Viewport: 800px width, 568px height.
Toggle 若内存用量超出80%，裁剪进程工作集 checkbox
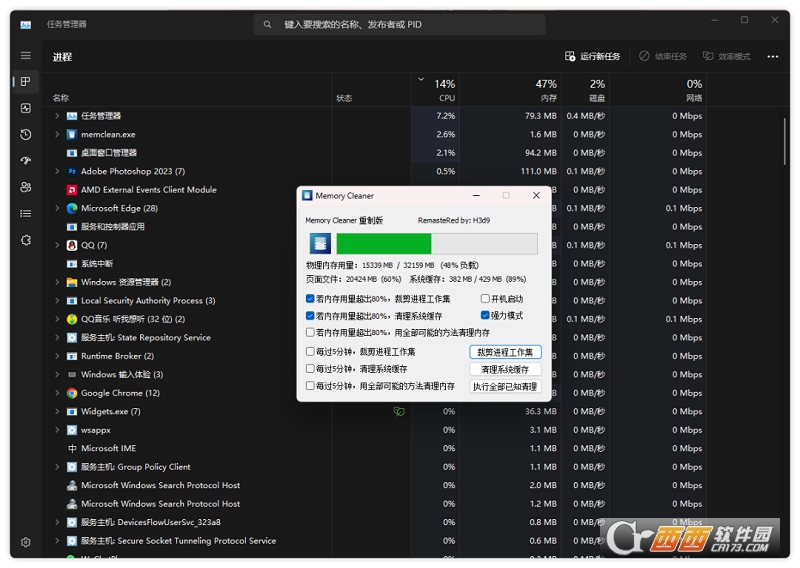(x=310, y=299)
